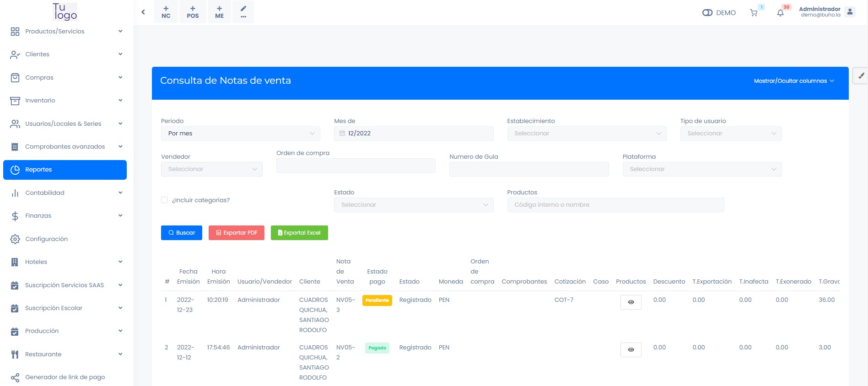The width and height of the screenshot is (868, 386).
Task: Click the shopping cart icon
Action: click(x=754, y=13)
